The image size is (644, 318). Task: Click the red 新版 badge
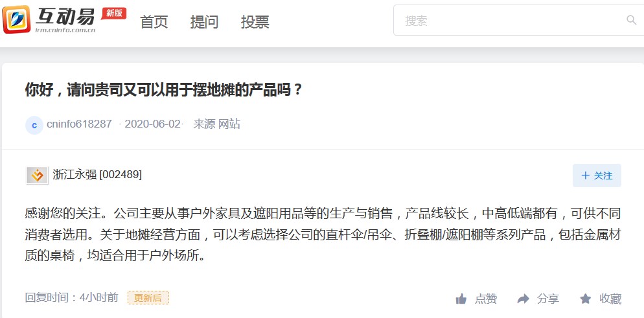114,13
